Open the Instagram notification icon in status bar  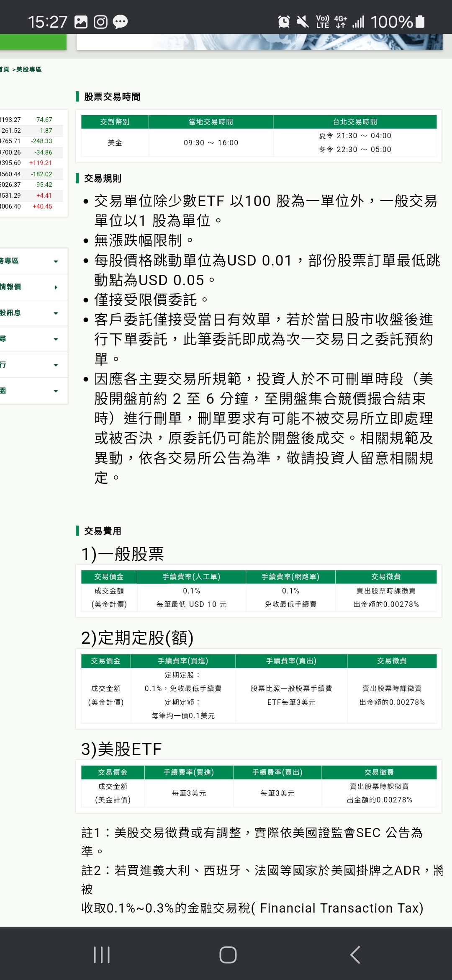click(100, 22)
